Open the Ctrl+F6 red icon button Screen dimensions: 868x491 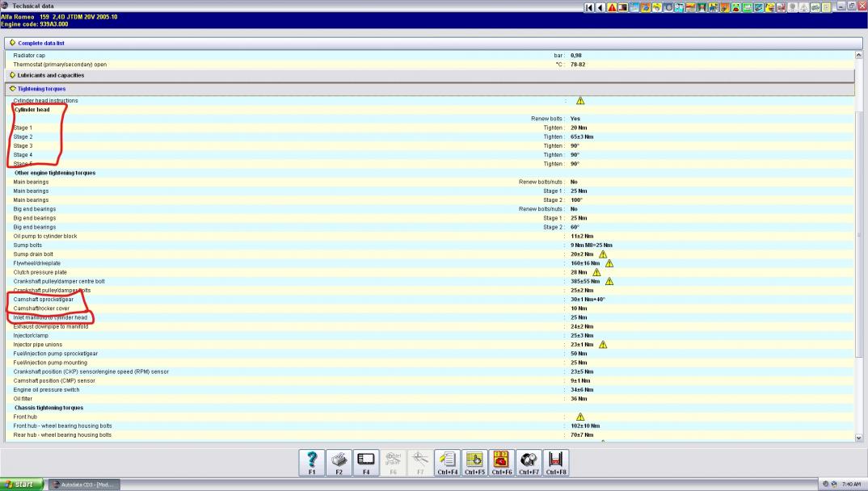(x=502, y=463)
